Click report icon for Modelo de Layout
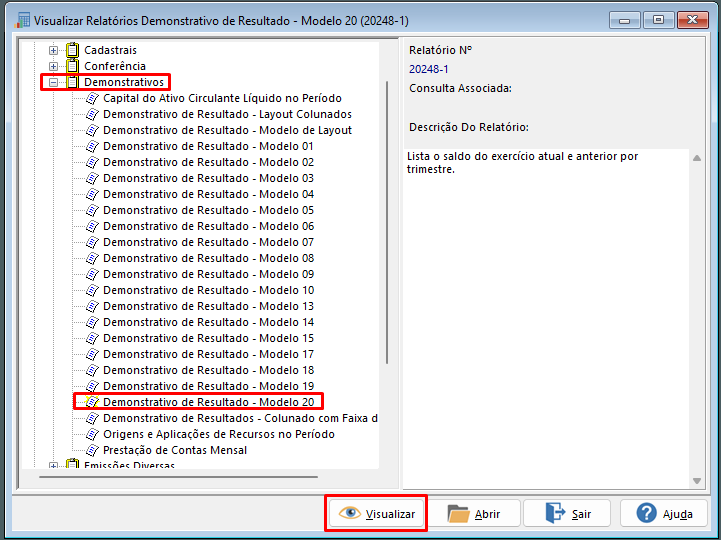The width and height of the screenshot is (721, 540). (x=92, y=130)
